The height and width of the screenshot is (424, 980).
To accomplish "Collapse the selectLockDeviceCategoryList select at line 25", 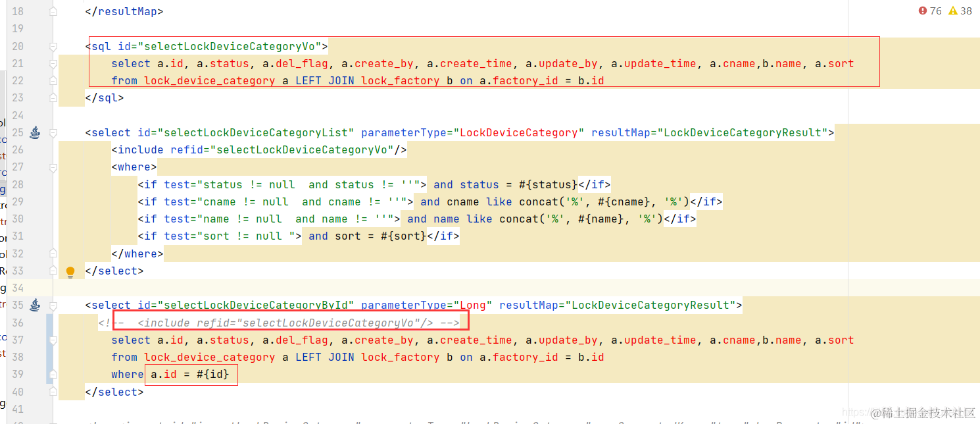I will click(x=53, y=132).
